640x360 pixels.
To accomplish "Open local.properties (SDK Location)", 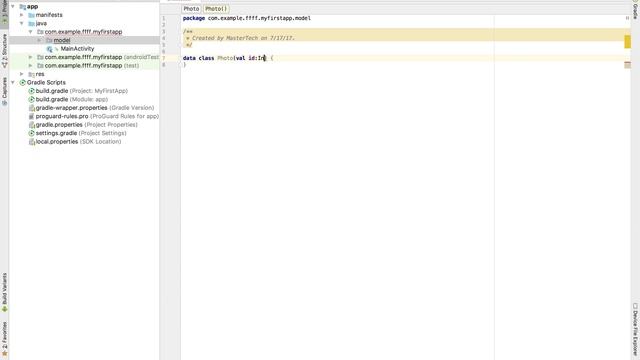I will (78, 142).
